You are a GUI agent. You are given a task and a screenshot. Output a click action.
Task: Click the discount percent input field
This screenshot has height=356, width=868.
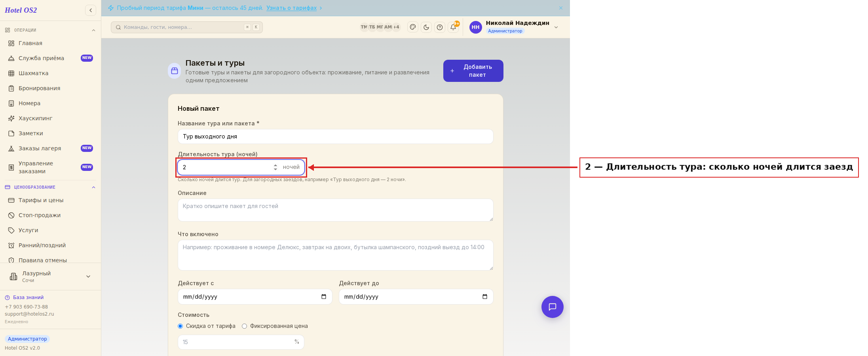click(x=241, y=342)
